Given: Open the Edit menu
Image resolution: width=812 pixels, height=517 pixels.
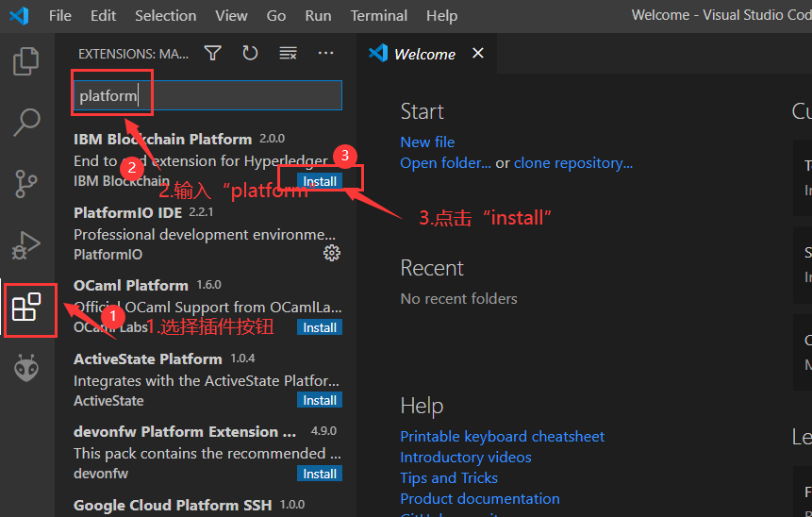Looking at the screenshot, I should pos(103,15).
